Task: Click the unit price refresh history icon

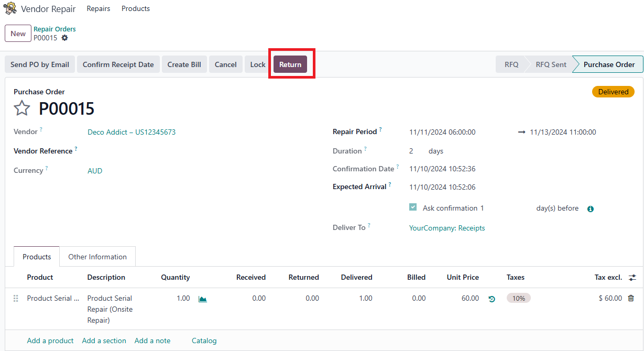Action: point(492,299)
